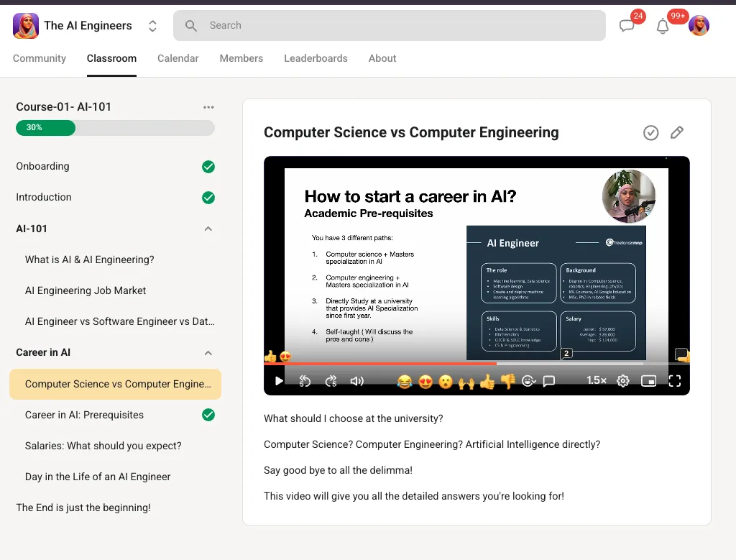736x560 pixels.
Task: Open video comments speech bubble
Action: click(548, 381)
